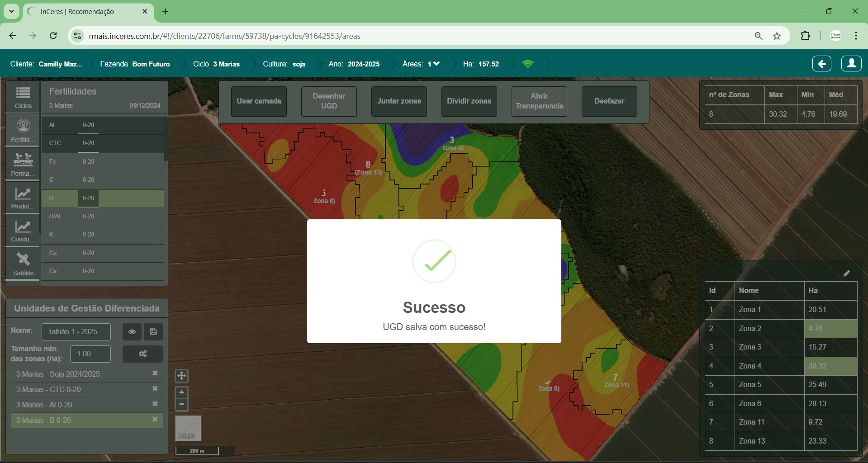This screenshot has width=868, height=463.
Task: Toggle UGD visibility eye button
Action: tap(132, 331)
